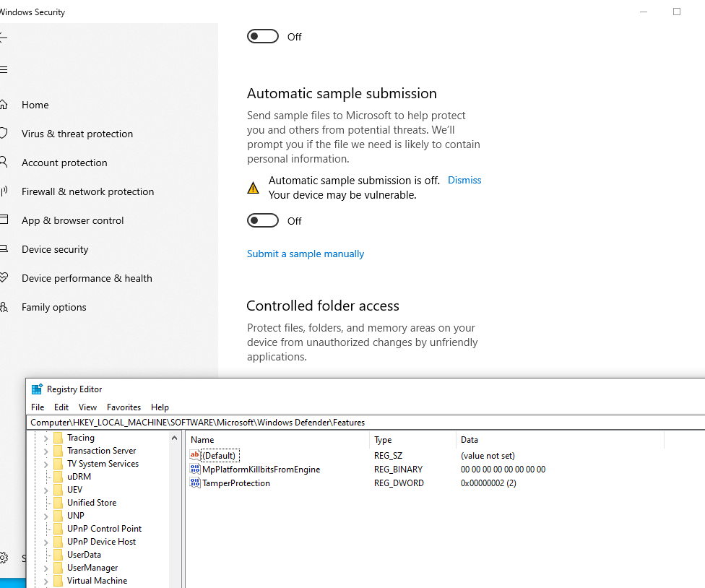
Task: Select the MpPlatformKillbitsFromEngine value name
Action: pos(261,469)
